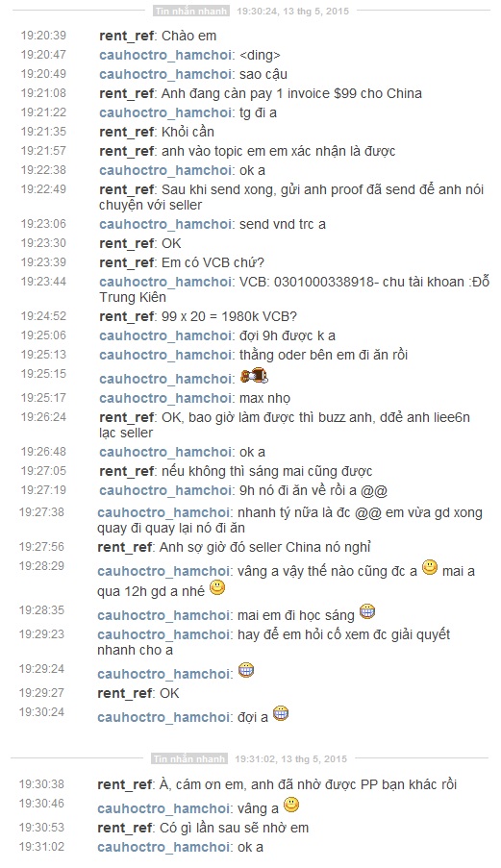Click the rent_ref name on 'Chào em' message
This screenshot has height=868, width=501.
point(126,36)
